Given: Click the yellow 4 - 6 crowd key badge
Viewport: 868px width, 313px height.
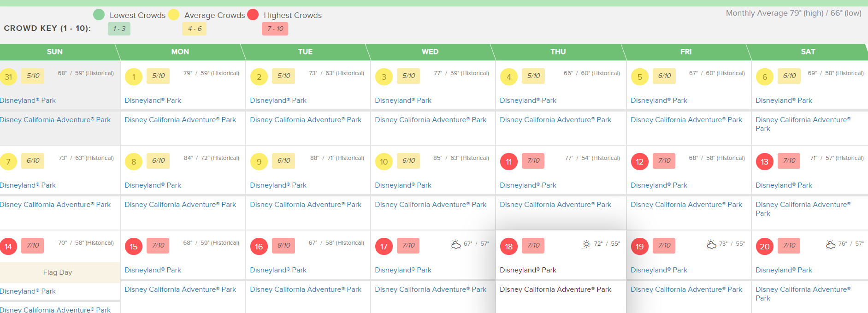Looking at the screenshot, I should coord(195,29).
